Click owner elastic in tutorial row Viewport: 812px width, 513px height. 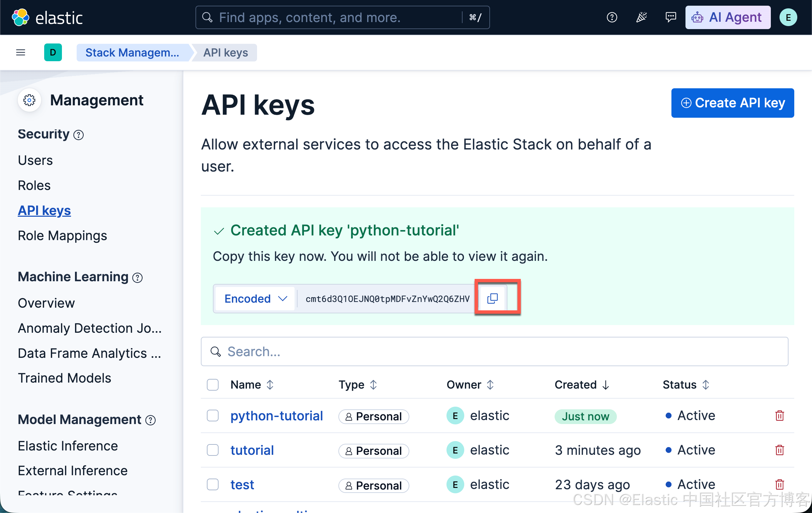click(x=478, y=450)
